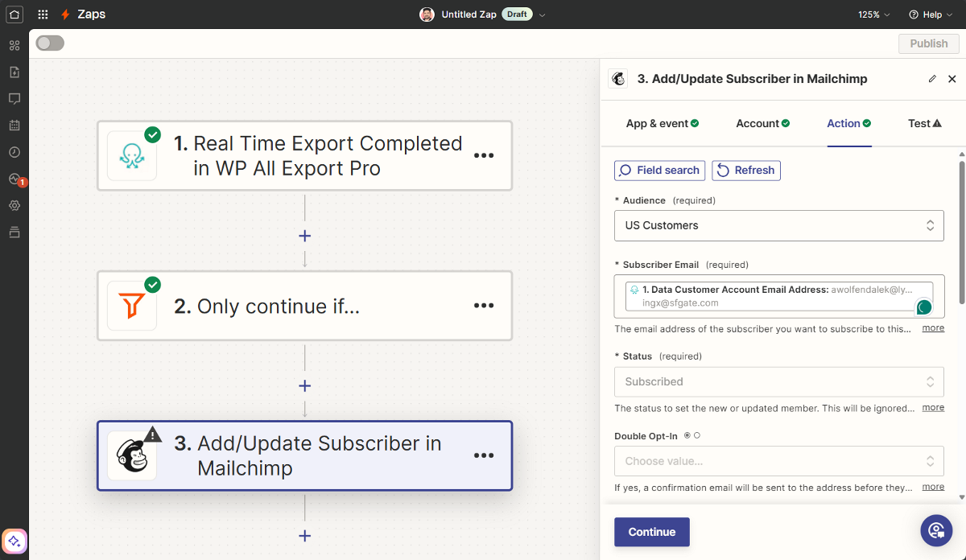Select the first Double Opt-In radio button

click(687, 435)
